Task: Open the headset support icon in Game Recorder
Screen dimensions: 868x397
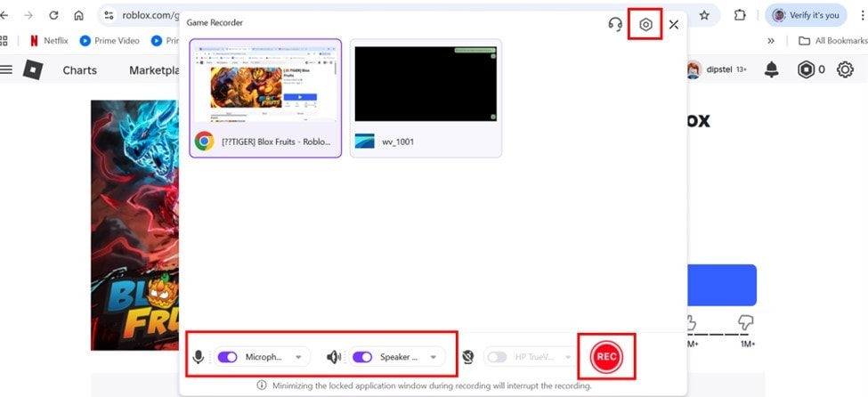Action: pyautogui.click(x=615, y=24)
